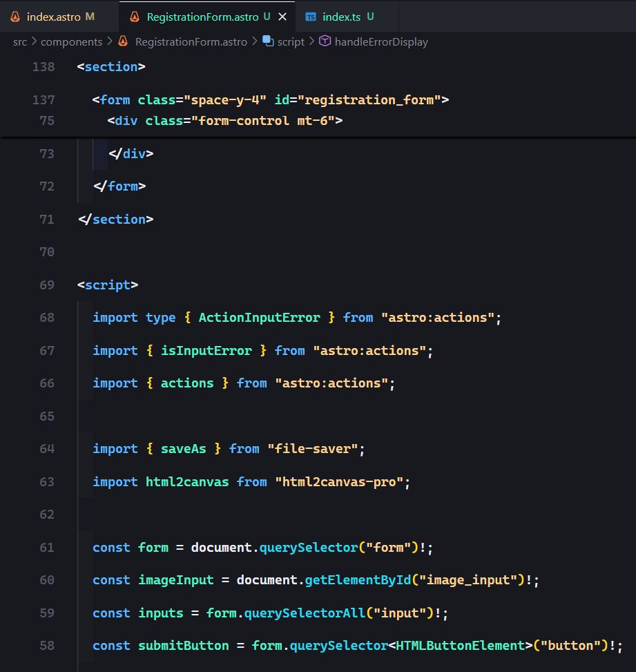636x672 pixels.
Task: Click the TypeScript icon on index.ts tab
Action: point(311,17)
